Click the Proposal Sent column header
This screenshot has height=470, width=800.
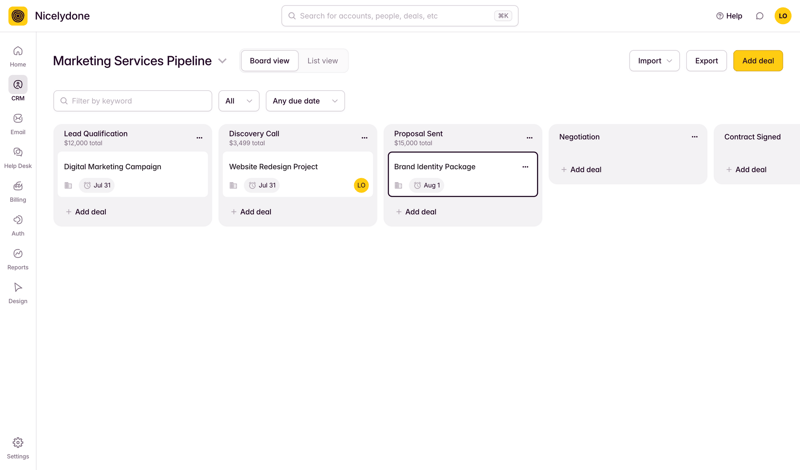pyautogui.click(x=418, y=134)
